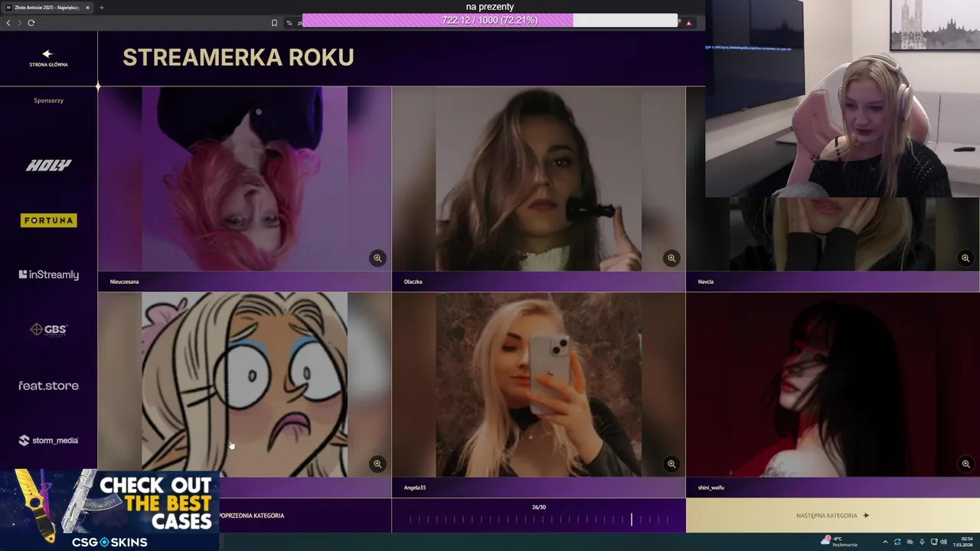Go to Następna Kategoria
The height and width of the screenshot is (551, 980).
pyautogui.click(x=832, y=515)
